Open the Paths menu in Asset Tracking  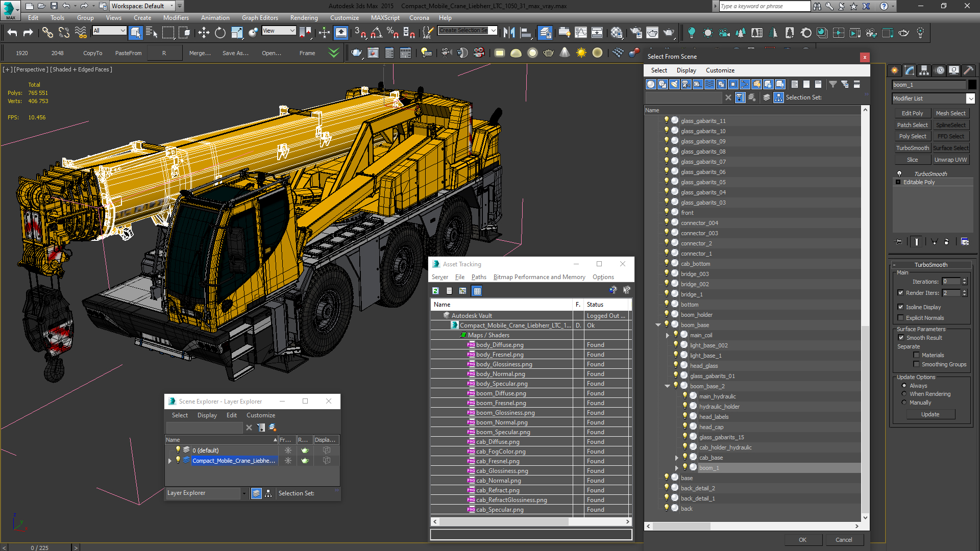(x=479, y=277)
